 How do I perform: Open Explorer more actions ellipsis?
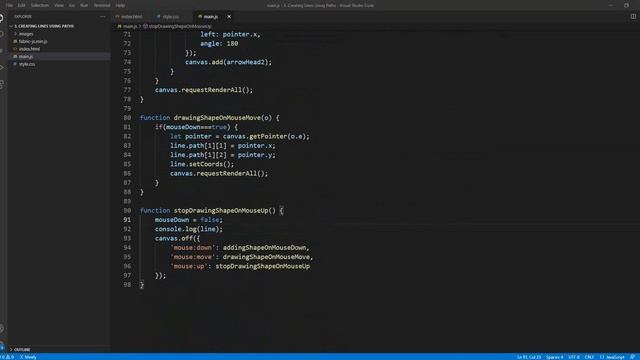pos(102,16)
